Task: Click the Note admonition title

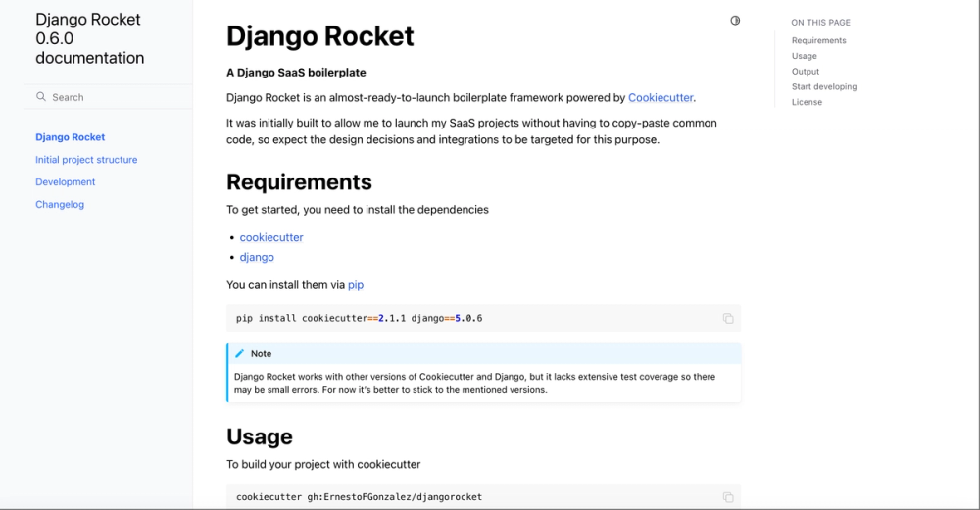Action: click(x=261, y=353)
